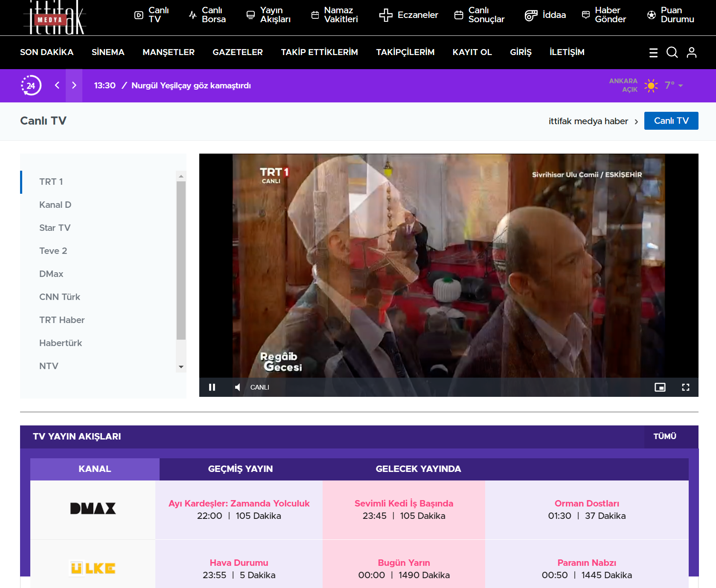
Task: Click channel list scroll up arrow
Action: (x=181, y=176)
